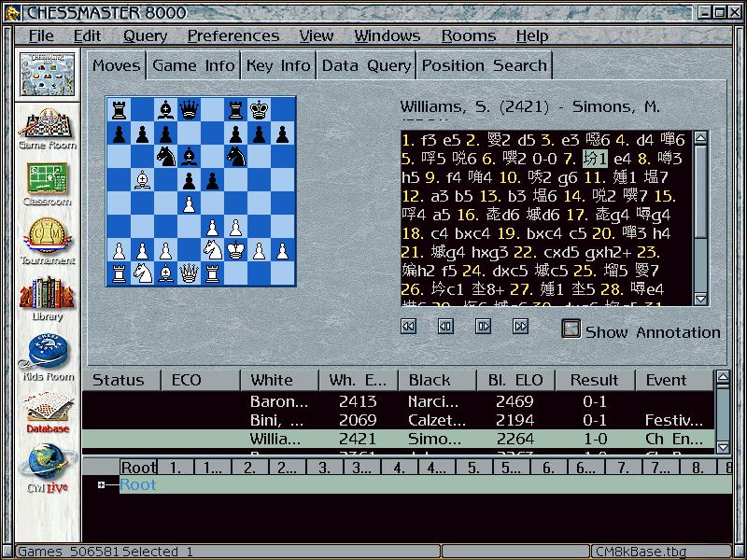
Task: Open the Preferences menu
Action: click(x=233, y=35)
